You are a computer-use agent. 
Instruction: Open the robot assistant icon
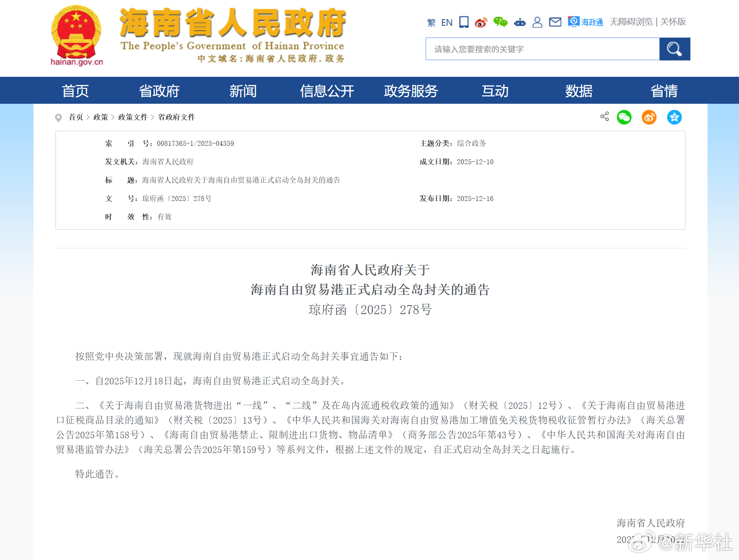(x=519, y=22)
